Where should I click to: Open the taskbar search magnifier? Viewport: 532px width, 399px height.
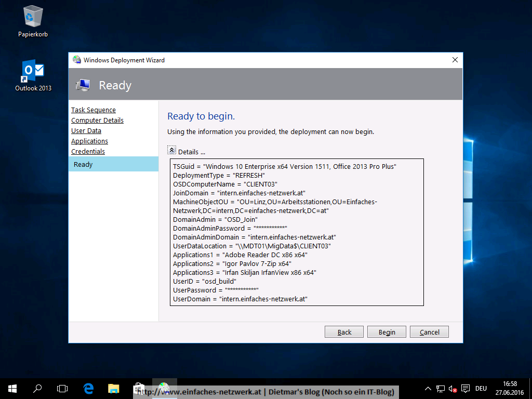pos(37,389)
